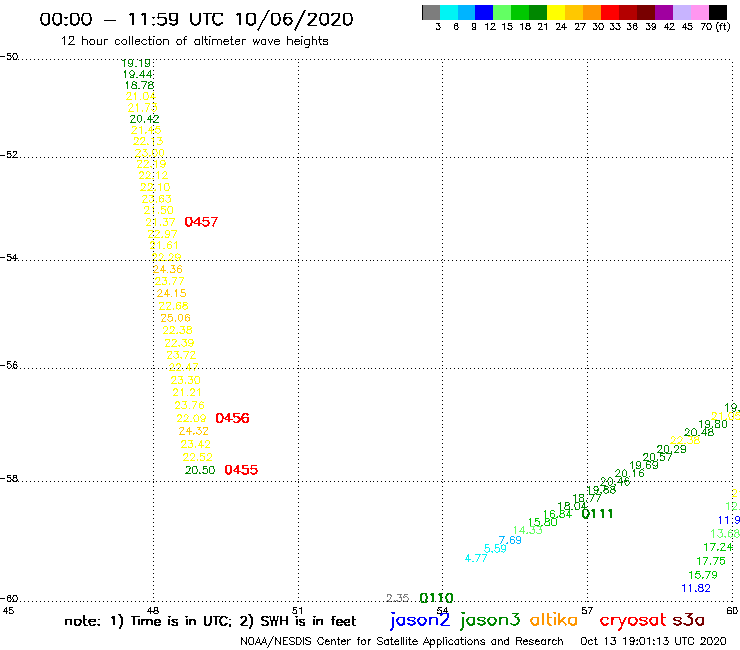740x650 pixels.
Task: Click latitude axis label -52
Action: coord(9,155)
